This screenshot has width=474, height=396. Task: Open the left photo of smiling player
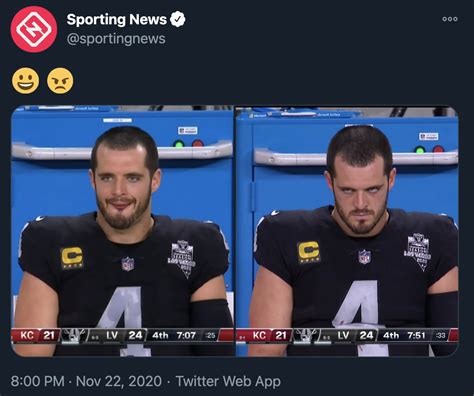tap(123, 231)
